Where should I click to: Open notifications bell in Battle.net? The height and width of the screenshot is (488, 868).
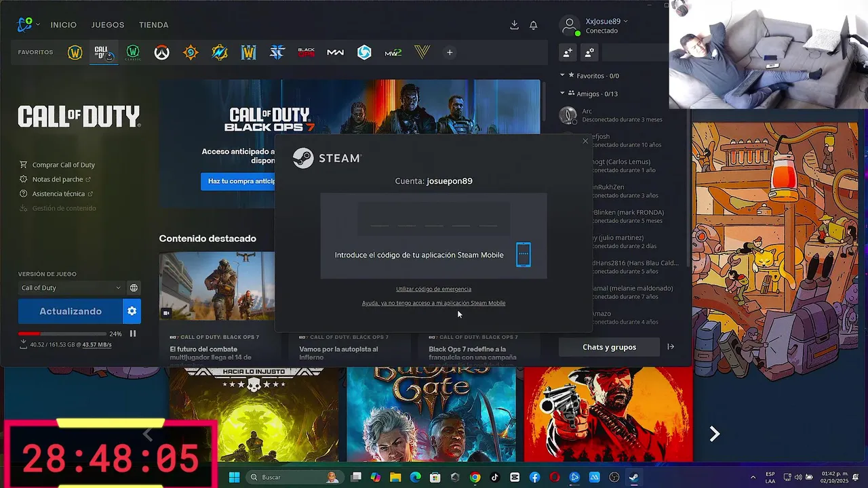coord(534,25)
